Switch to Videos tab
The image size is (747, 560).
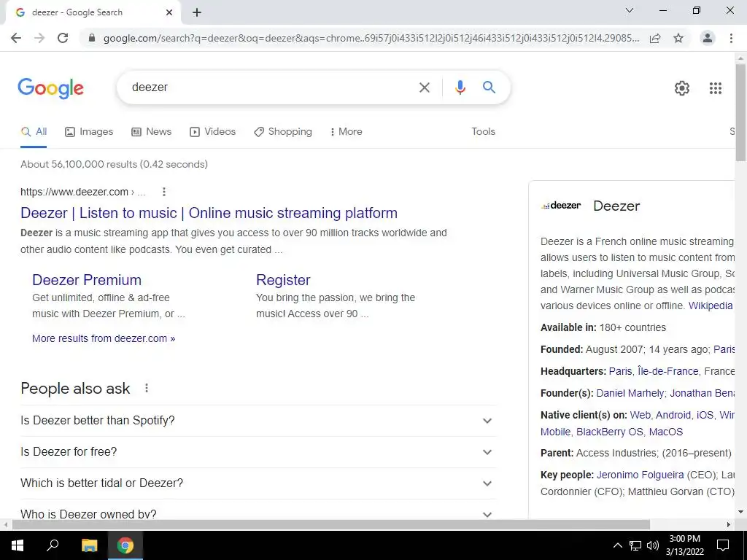coord(212,132)
